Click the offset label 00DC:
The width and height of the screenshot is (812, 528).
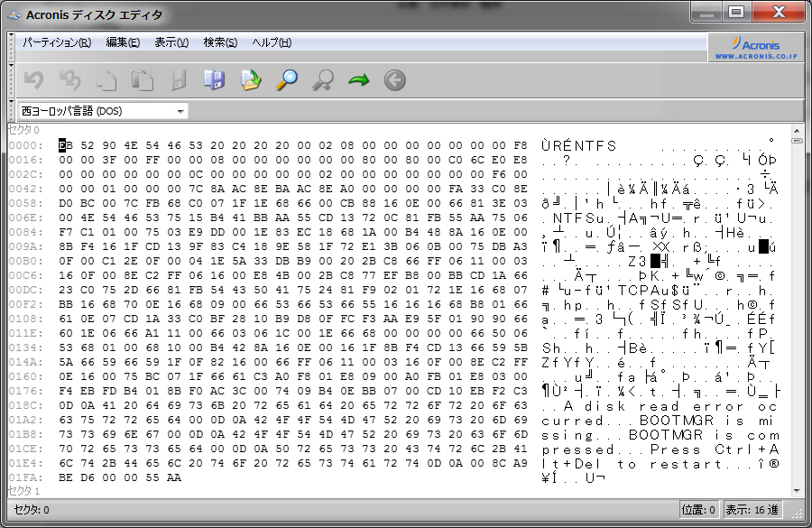(x=26, y=290)
